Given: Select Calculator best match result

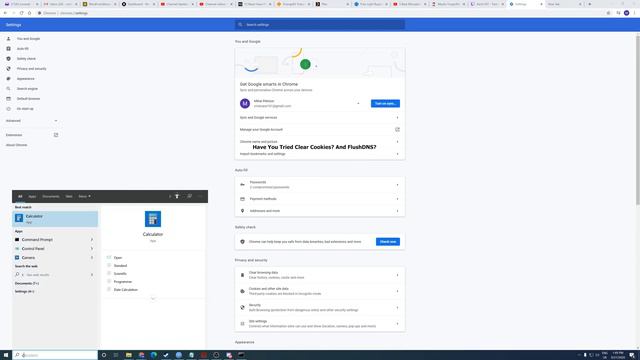Looking at the screenshot, I should (55, 219).
